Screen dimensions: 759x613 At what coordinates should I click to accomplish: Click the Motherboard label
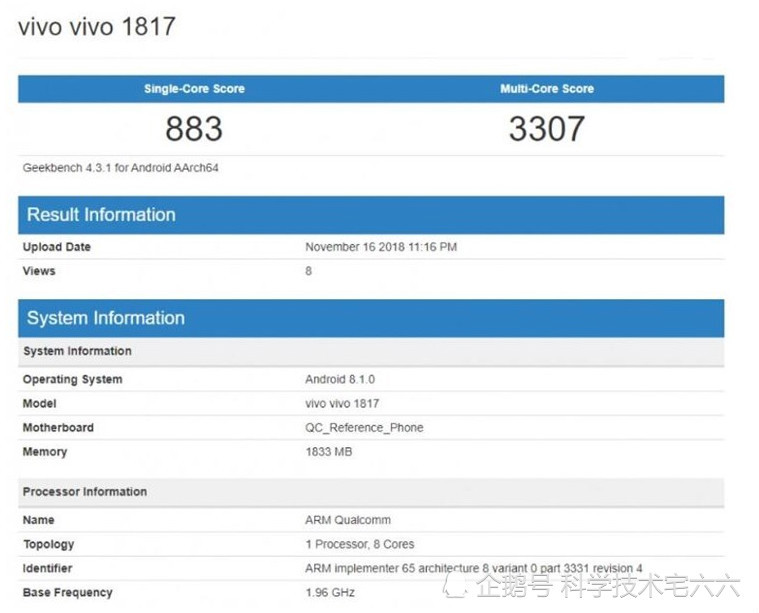click(58, 428)
